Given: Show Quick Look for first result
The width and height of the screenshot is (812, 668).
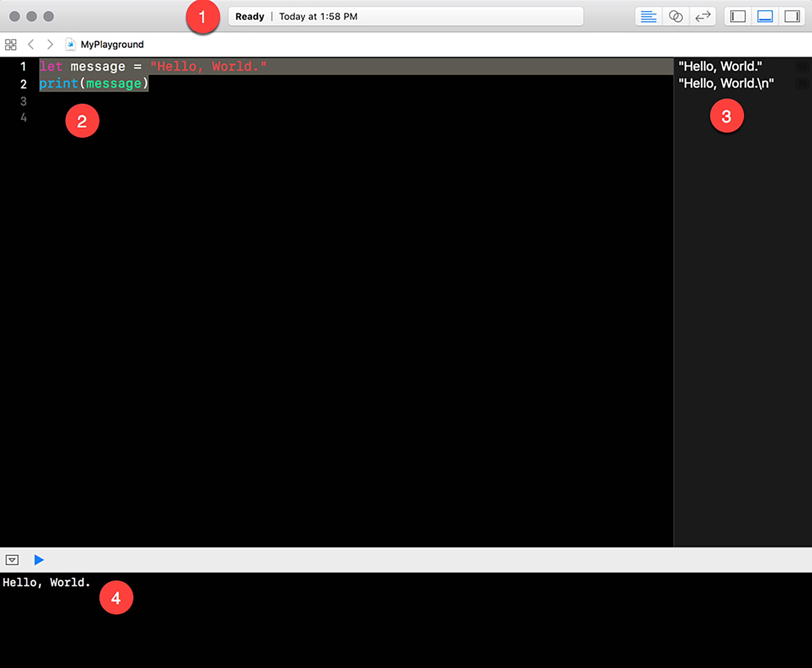Looking at the screenshot, I should click(x=802, y=66).
